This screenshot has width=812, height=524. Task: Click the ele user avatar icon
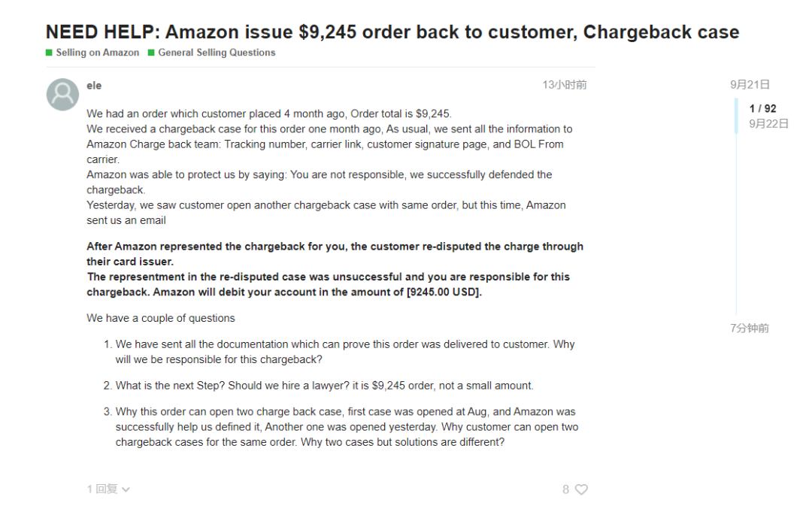pos(62,94)
